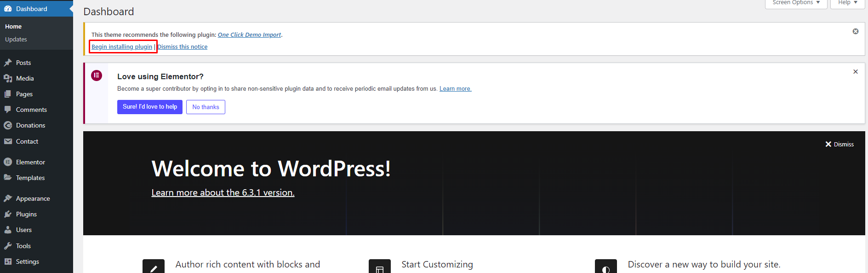Click the Posts pin icon in sidebar
Viewport: 868px width, 273px height.
pos(8,63)
